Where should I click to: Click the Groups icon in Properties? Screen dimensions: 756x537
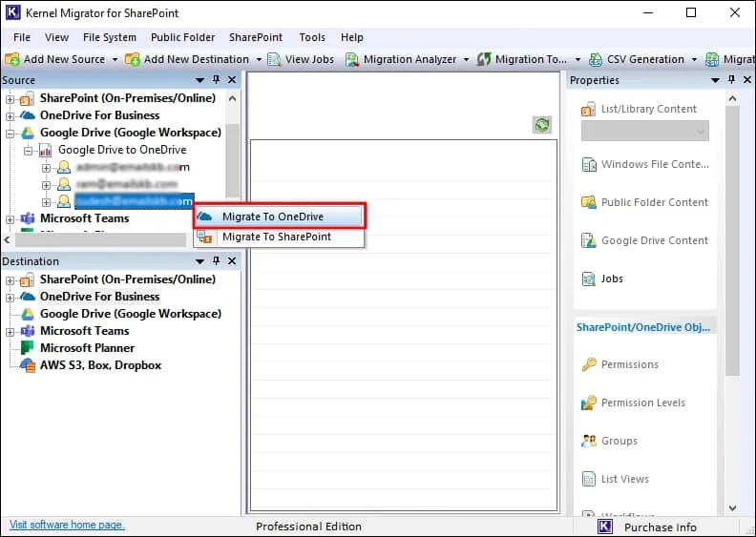(x=589, y=441)
